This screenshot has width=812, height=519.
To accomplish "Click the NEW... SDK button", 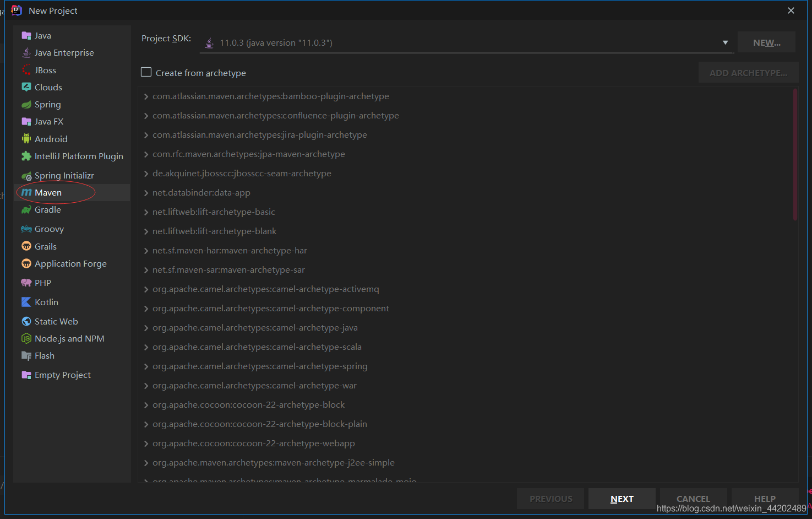I will [766, 42].
